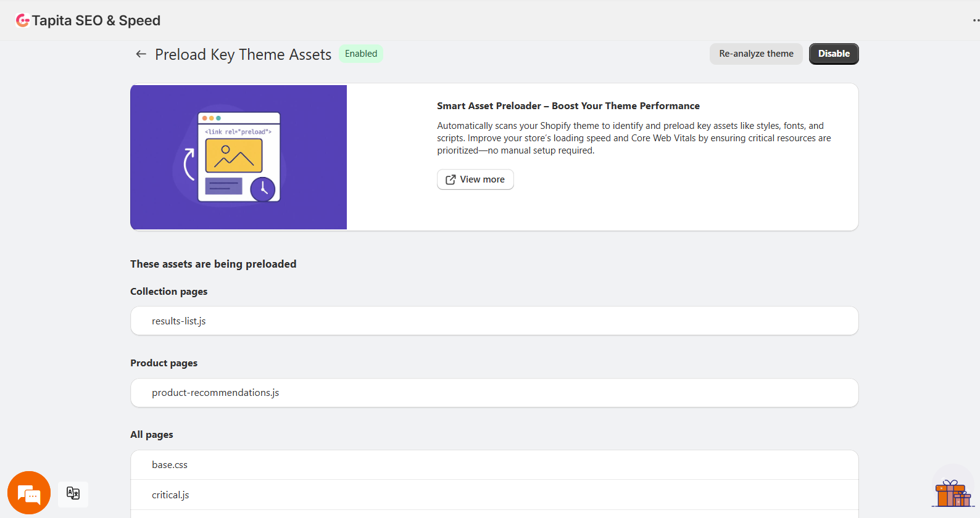The height and width of the screenshot is (518, 980).
Task: Click the Tapita SEO & Speed title
Action: [x=96, y=20]
